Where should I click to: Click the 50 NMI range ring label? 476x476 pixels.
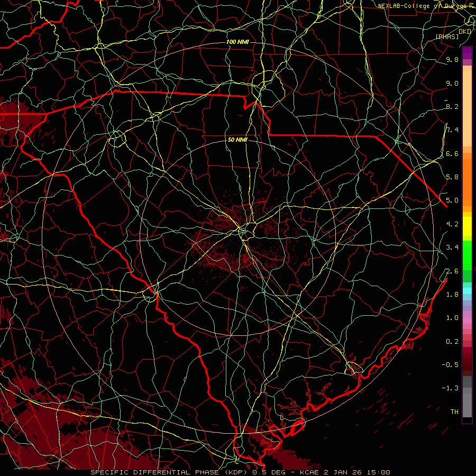pyautogui.click(x=237, y=140)
